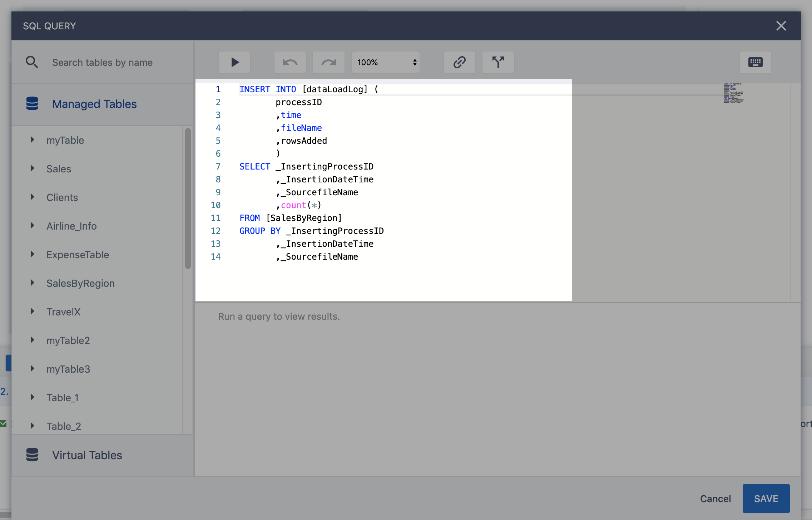This screenshot has height=520, width=812.
Task: Click the undo arrow icon
Action: (290, 62)
